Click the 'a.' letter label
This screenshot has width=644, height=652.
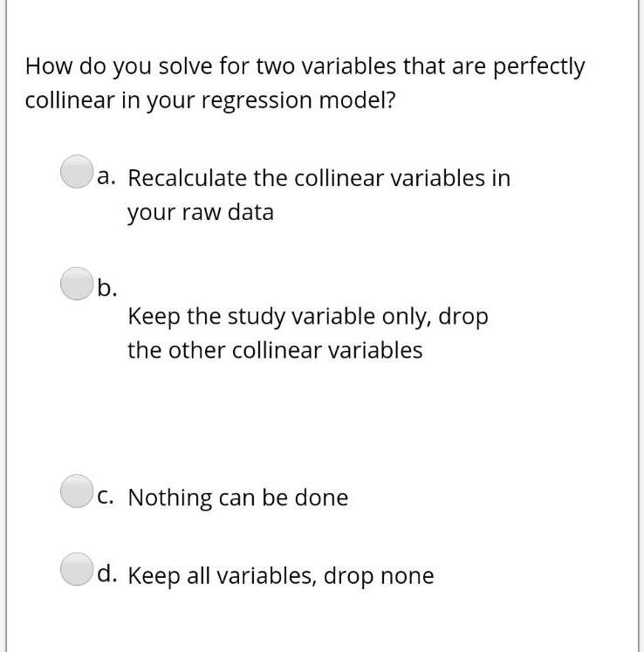tap(106, 176)
